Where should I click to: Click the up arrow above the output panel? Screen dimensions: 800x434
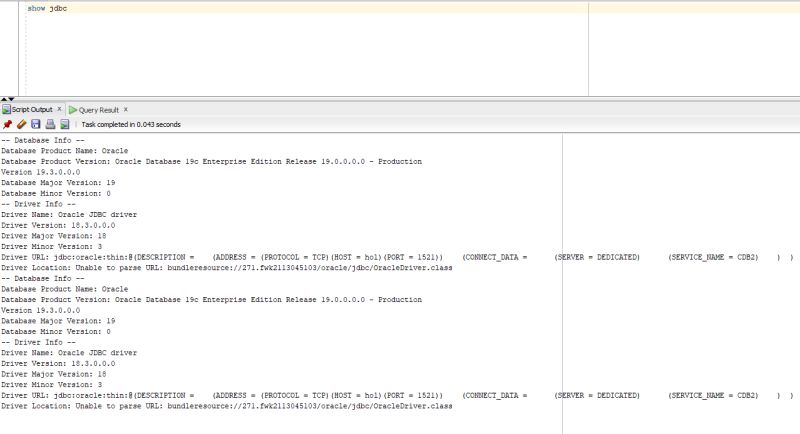click(x=4, y=98)
